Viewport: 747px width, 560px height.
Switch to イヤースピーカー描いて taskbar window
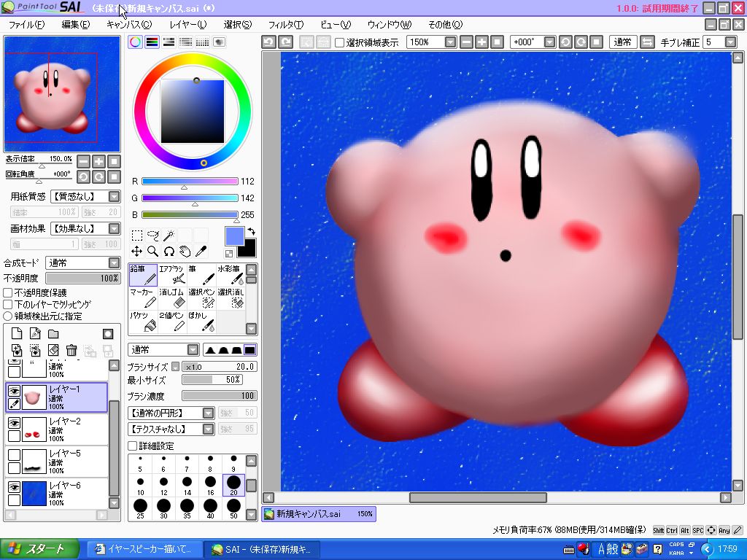[x=144, y=549]
